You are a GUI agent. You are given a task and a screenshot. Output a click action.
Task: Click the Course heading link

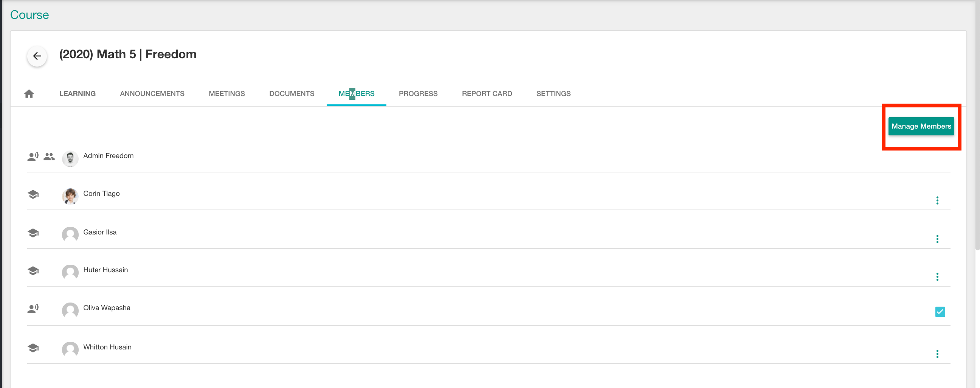[29, 15]
